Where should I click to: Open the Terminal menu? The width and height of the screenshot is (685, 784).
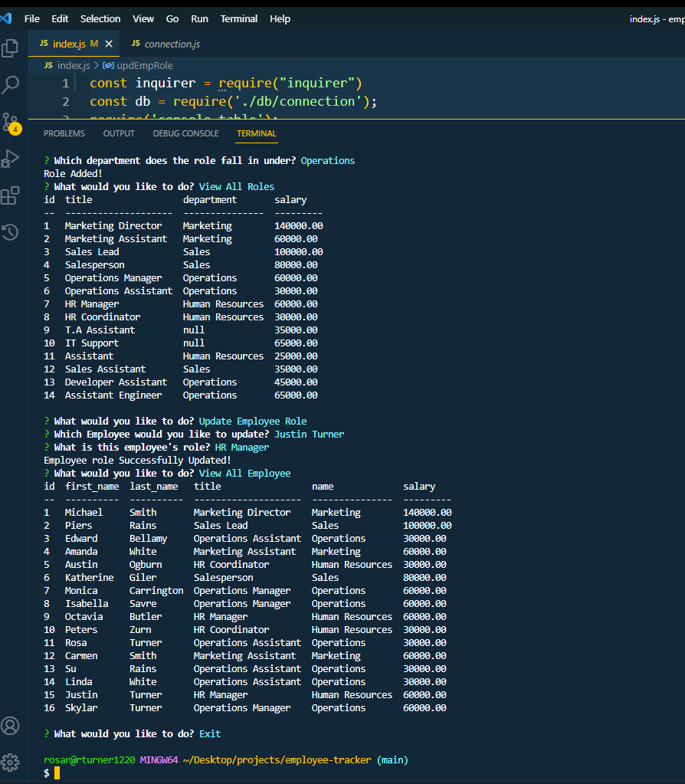pyautogui.click(x=238, y=19)
